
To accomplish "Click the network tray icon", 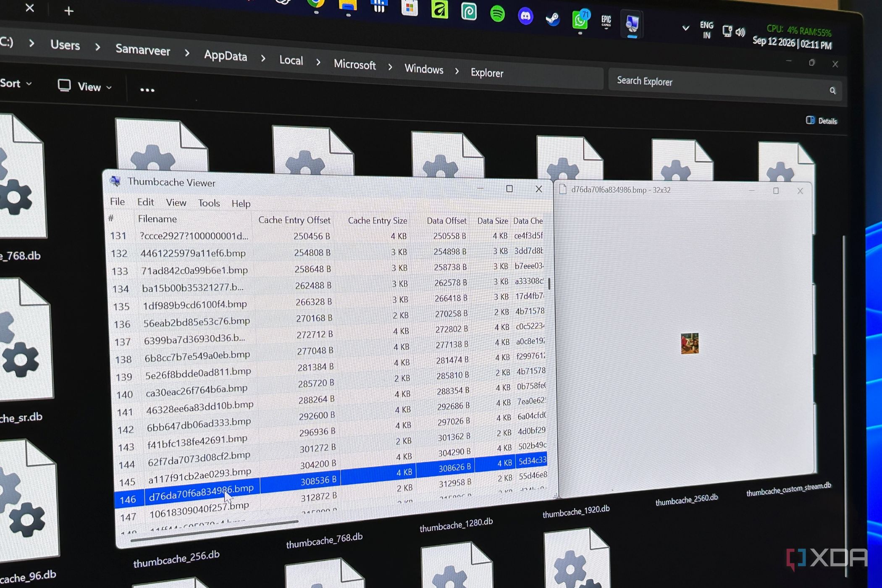I will pos(727,31).
